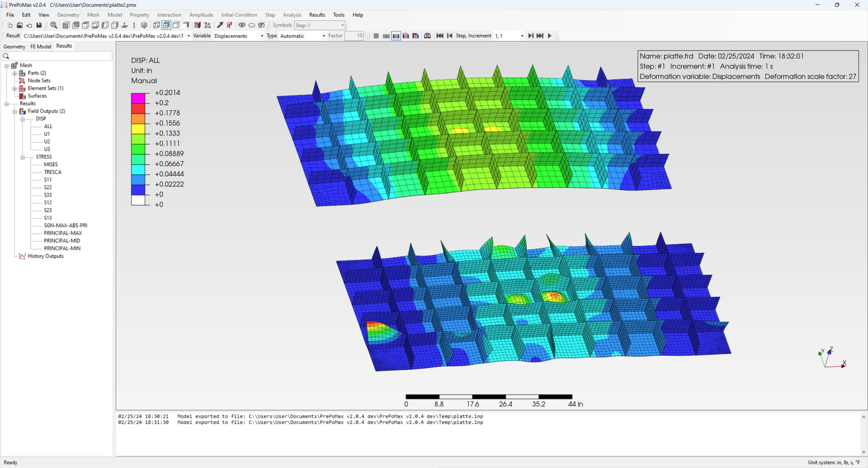Screen dimensions: 868x468
Task: Open the Analysis menu
Action: (x=292, y=15)
